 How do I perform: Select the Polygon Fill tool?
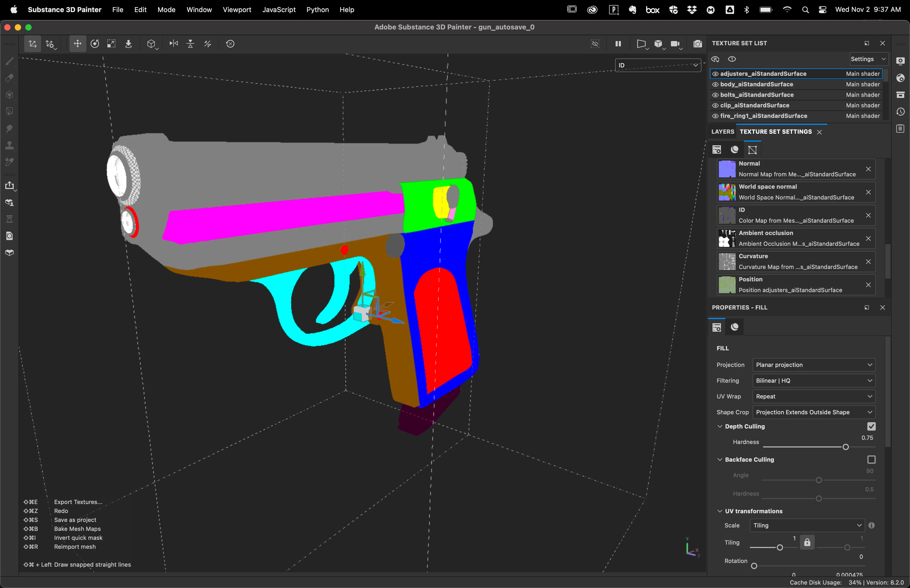(9, 112)
